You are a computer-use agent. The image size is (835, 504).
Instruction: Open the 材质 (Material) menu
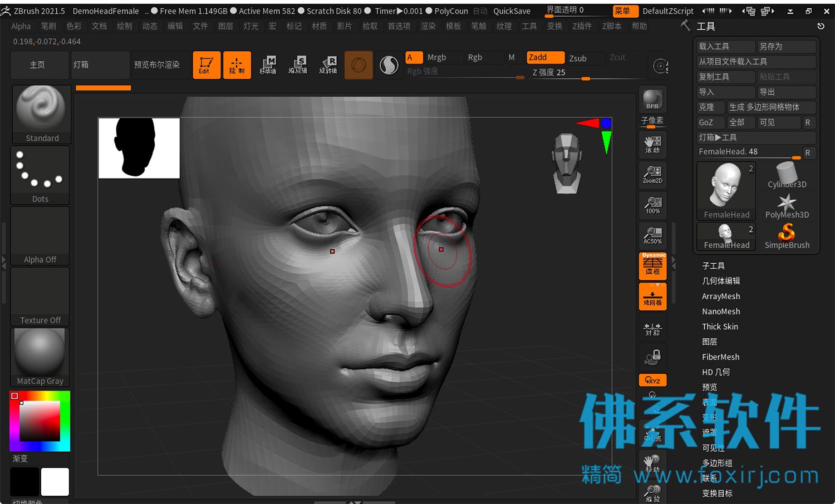pos(320,26)
